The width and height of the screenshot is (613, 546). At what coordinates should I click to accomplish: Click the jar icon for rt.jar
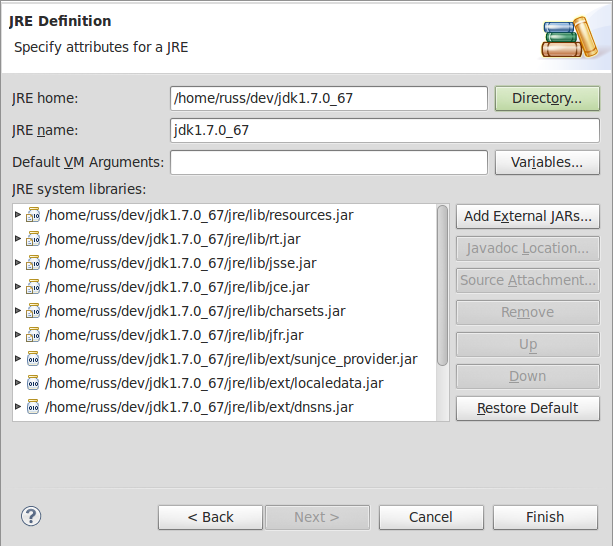33,239
